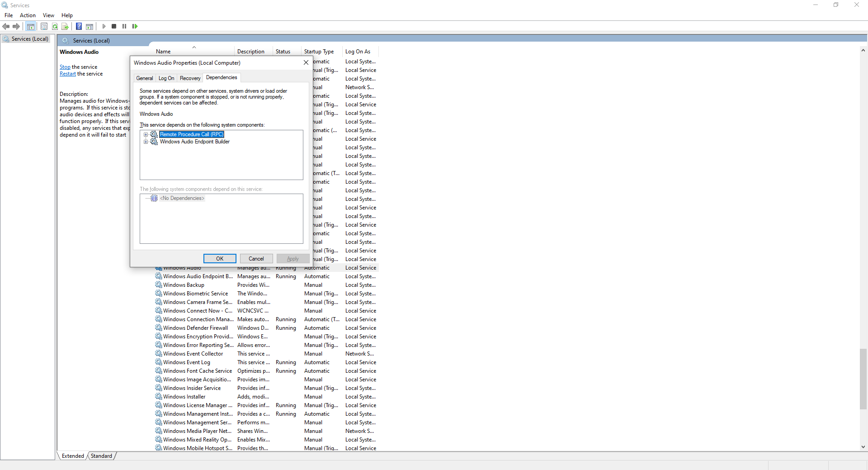Screen dimensions: 868x470
Task: Click OK in Windows Audio Properties
Action: pyautogui.click(x=220, y=259)
